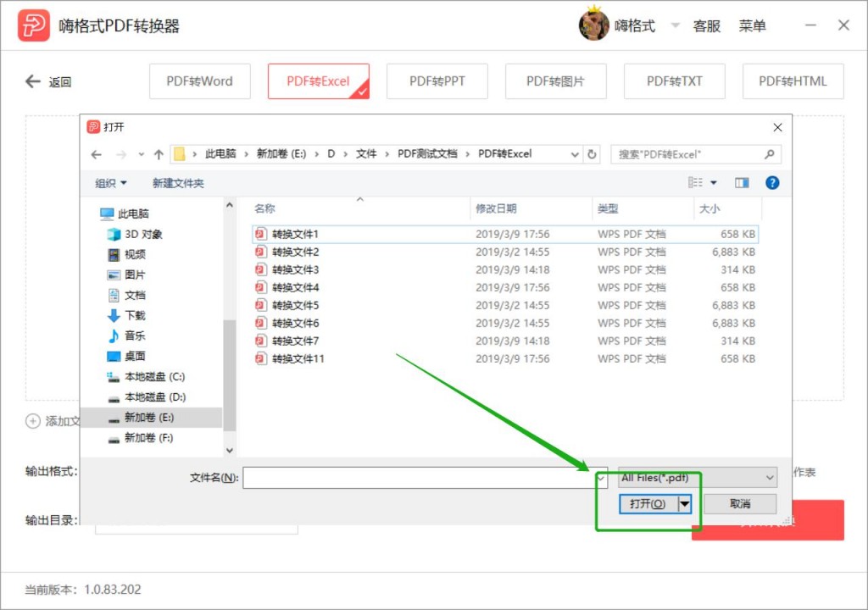
Task: Select 视频 folder in the sidebar
Action: (126, 255)
